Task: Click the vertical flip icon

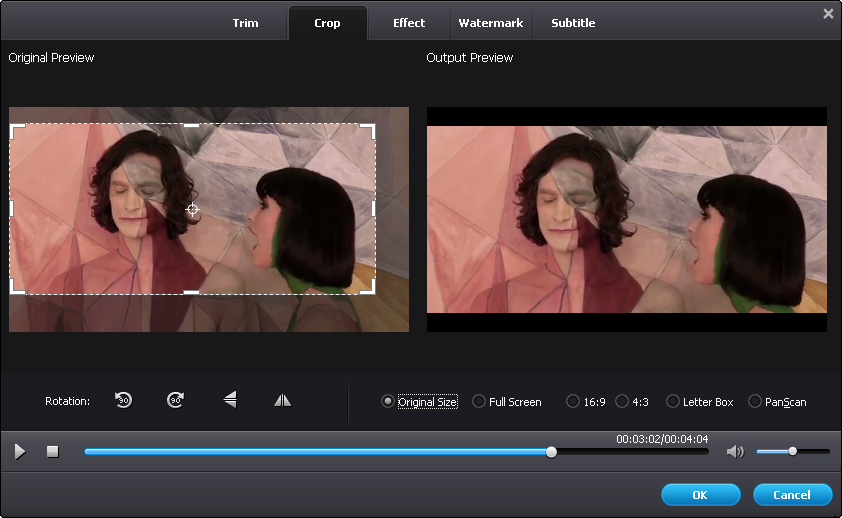Action: coord(230,400)
